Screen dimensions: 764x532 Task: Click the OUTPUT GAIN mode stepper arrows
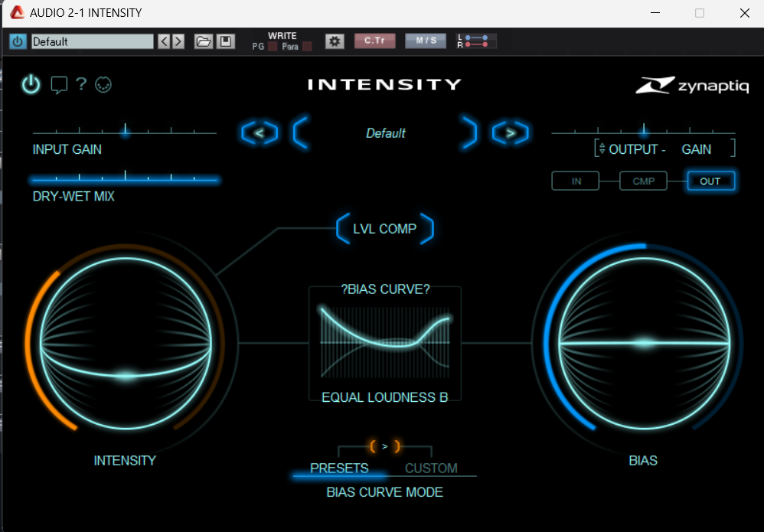pyautogui.click(x=602, y=148)
